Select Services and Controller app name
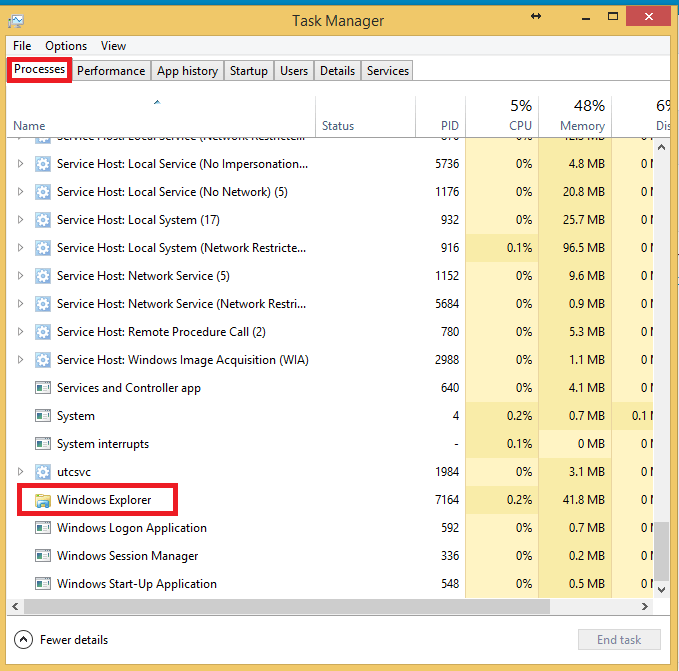Image resolution: width=679 pixels, height=671 pixels. click(x=129, y=388)
